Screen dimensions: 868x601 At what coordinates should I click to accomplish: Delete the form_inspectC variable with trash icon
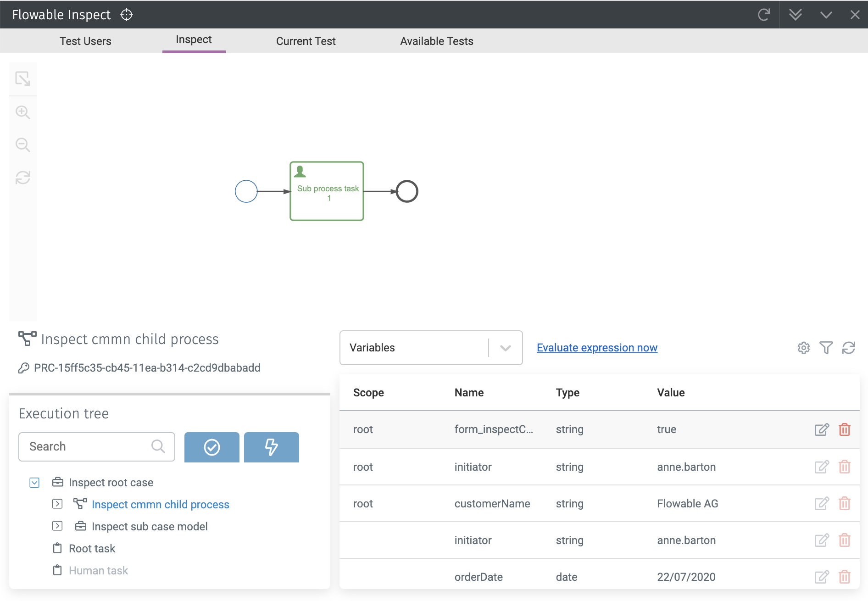(845, 429)
